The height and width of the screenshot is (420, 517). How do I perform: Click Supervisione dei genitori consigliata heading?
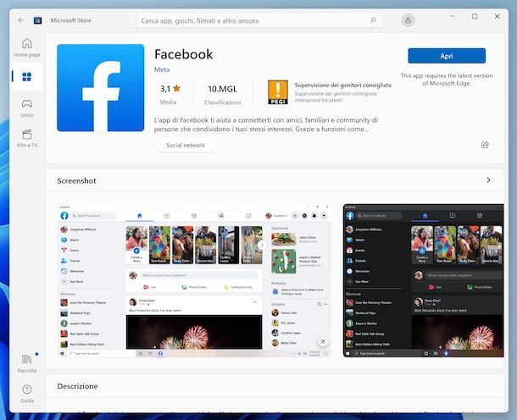tap(343, 86)
